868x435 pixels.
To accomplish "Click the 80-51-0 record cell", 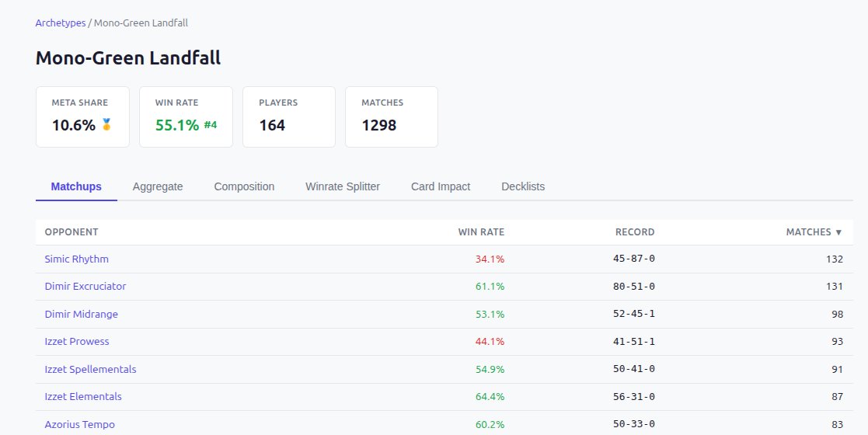I will 634,286.
